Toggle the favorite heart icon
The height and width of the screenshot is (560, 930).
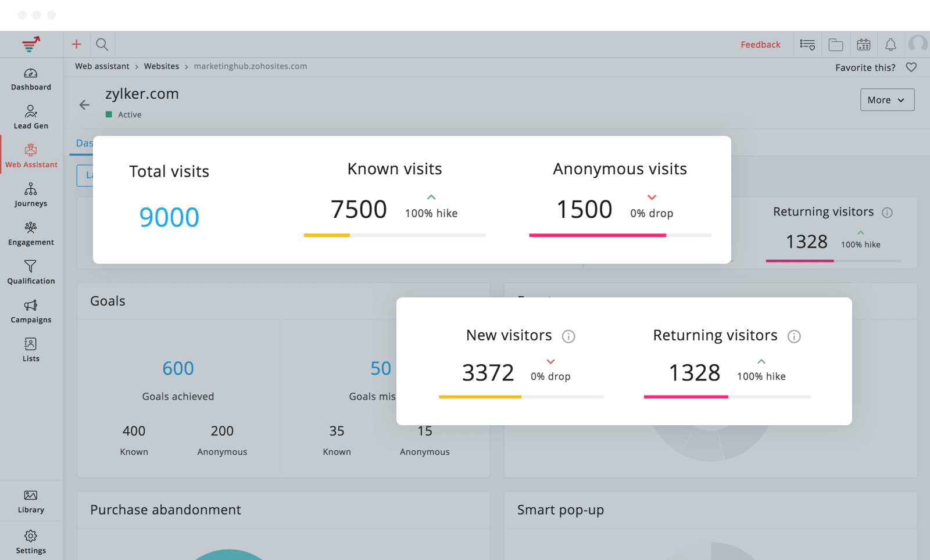pyautogui.click(x=911, y=67)
